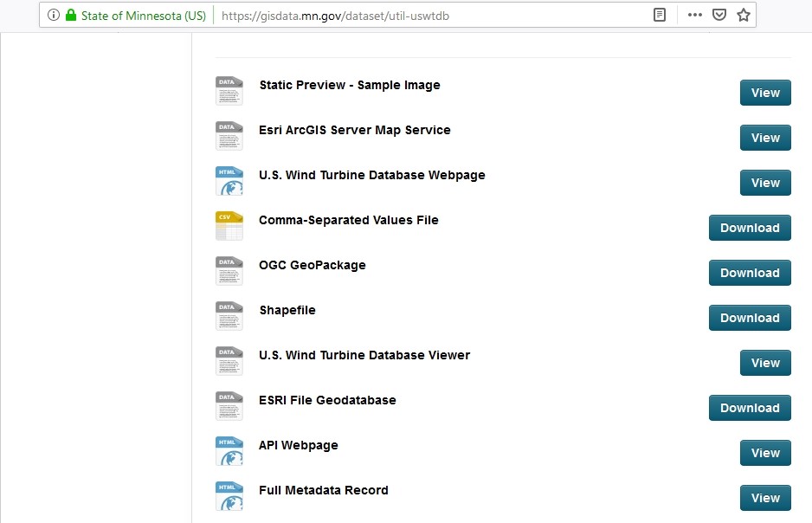View the Full Metadata Record
Viewport: 812px width, 523px height.
pyautogui.click(x=765, y=498)
